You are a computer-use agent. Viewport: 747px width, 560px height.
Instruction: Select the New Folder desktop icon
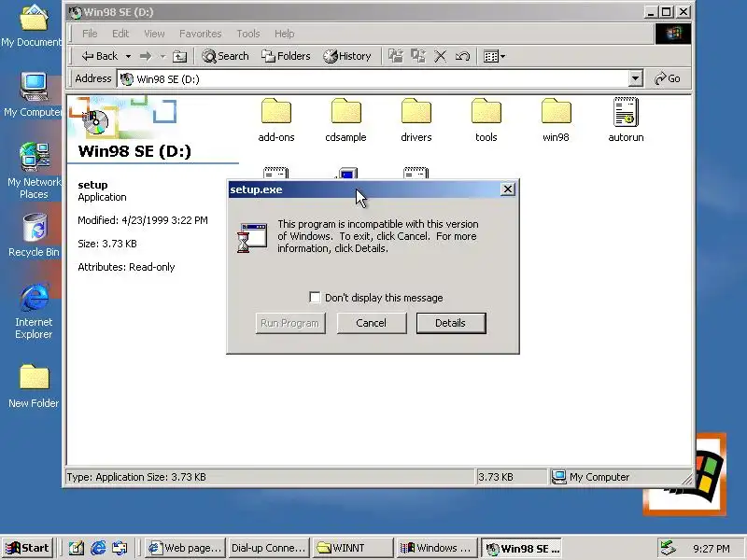34,385
